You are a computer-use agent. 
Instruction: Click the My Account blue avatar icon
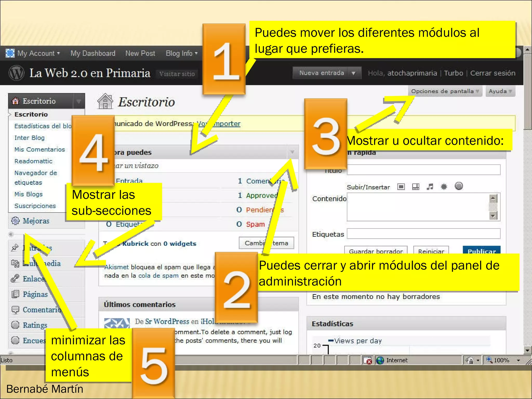coord(10,53)
